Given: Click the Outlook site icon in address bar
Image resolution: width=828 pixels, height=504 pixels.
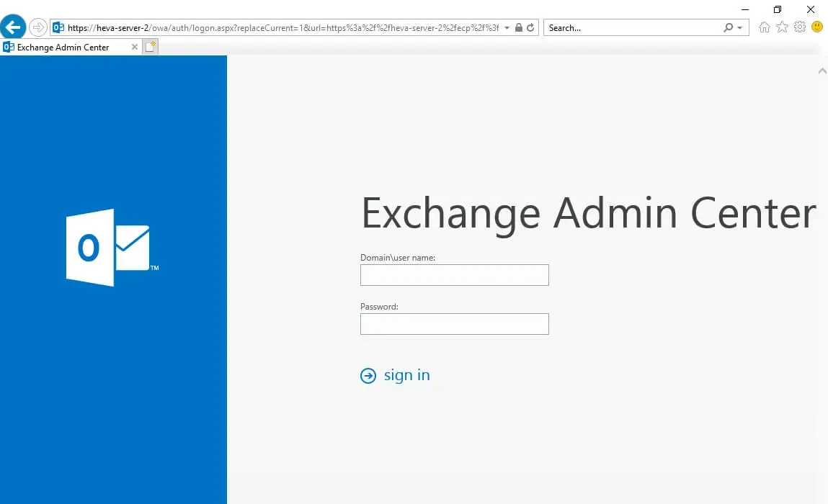Looking at the screenshot, I should [58, 27].
